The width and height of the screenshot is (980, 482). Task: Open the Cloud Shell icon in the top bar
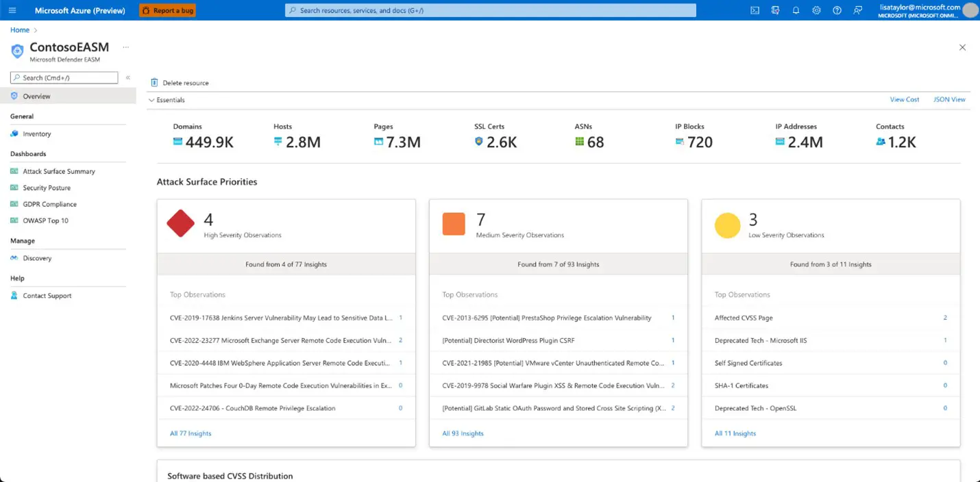click(x=755, y=10)
